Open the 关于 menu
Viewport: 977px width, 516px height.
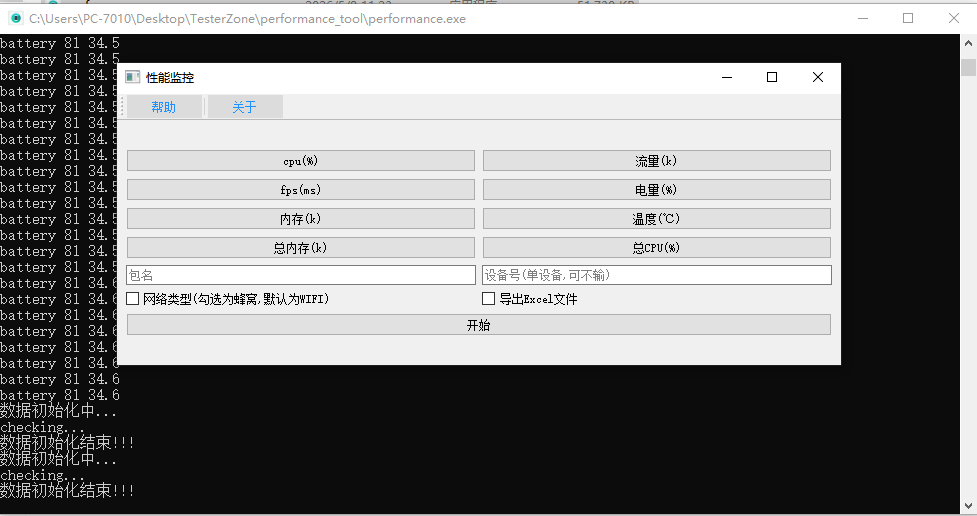(244, 107)
